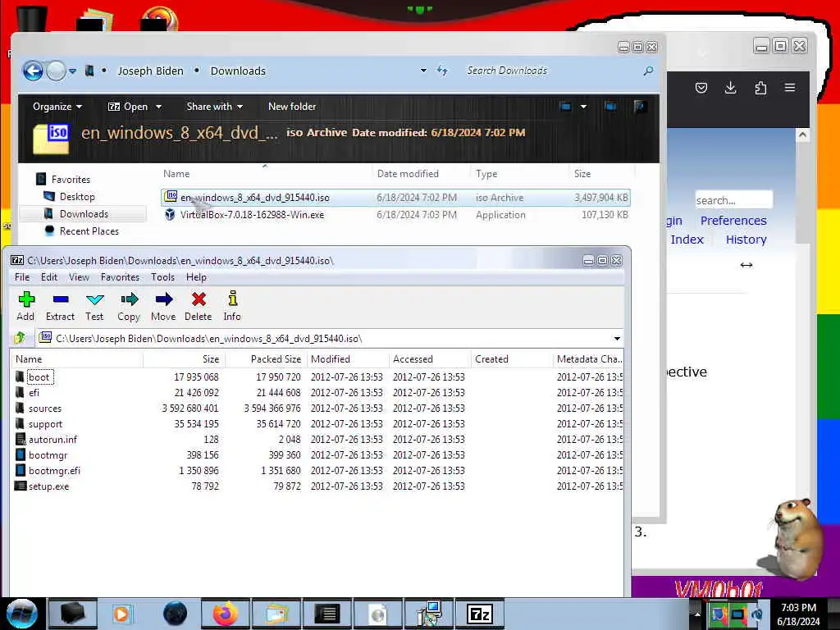Click the change view icon in Explorer

(x=565, y=106)
